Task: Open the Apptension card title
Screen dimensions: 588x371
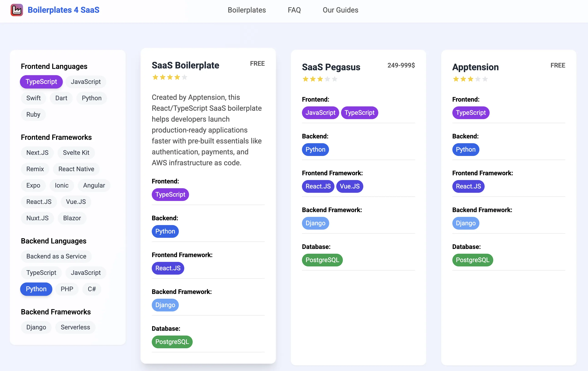Action: pos(475,67)
